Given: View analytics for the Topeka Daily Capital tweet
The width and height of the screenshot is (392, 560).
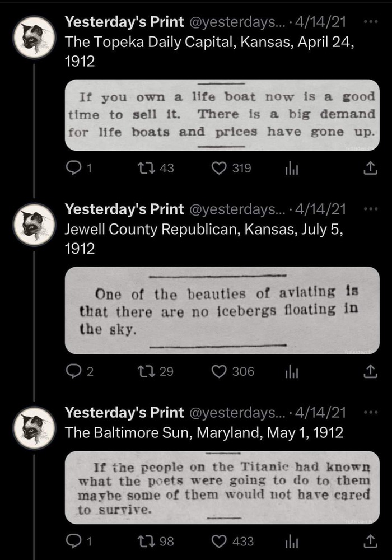Looking at the screenshot, I should [x=292, y=168].
